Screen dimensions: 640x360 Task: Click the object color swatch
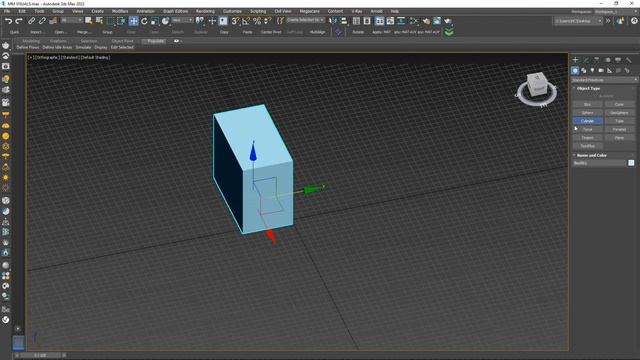(x=631, y=163)
